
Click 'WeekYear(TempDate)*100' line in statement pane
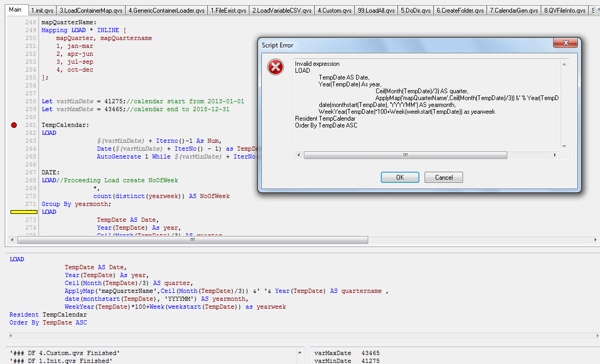point(175,307)
